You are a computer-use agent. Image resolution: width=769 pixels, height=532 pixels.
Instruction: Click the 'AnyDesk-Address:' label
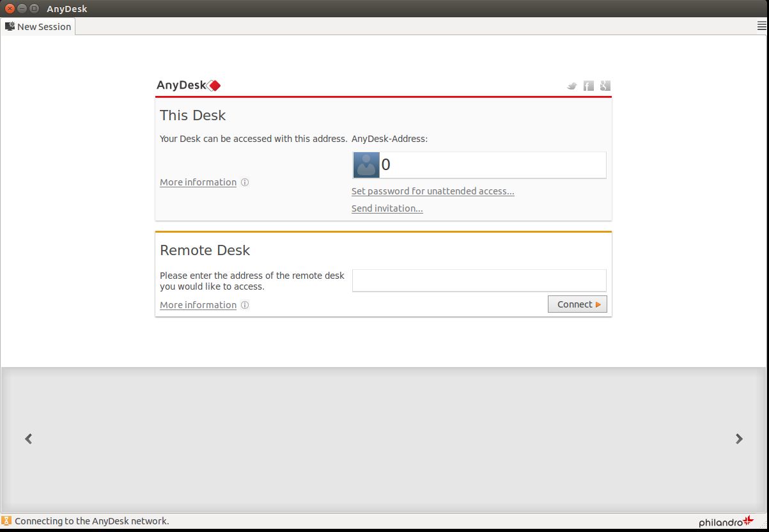[390, 138]
